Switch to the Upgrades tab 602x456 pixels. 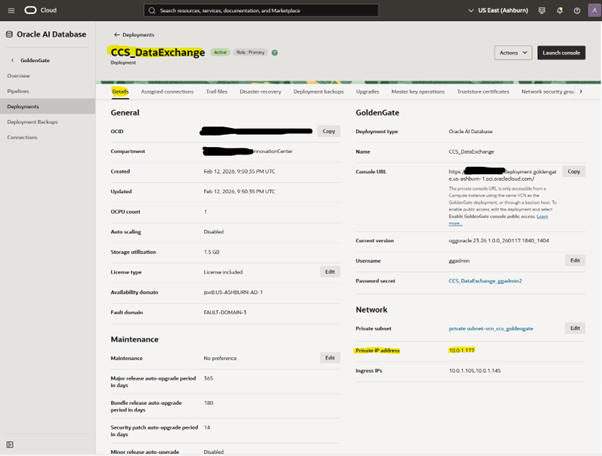click(x=367, y=91)
